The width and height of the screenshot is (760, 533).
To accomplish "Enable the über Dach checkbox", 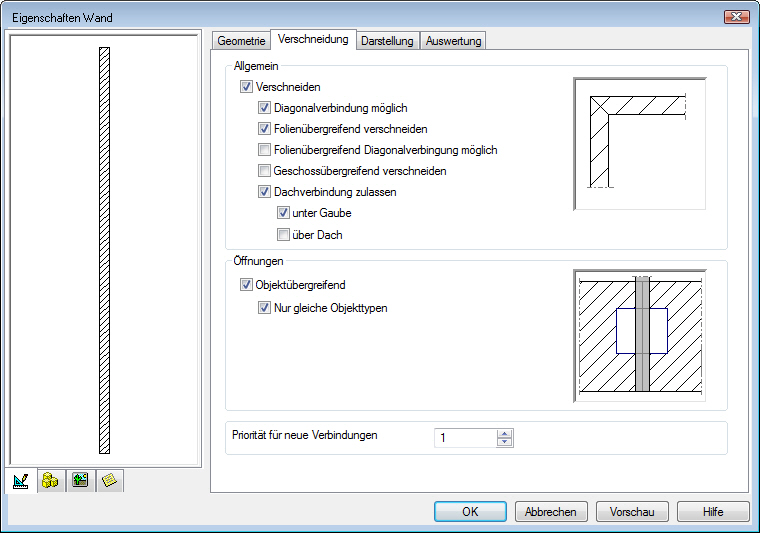I will tap(283, 235).
